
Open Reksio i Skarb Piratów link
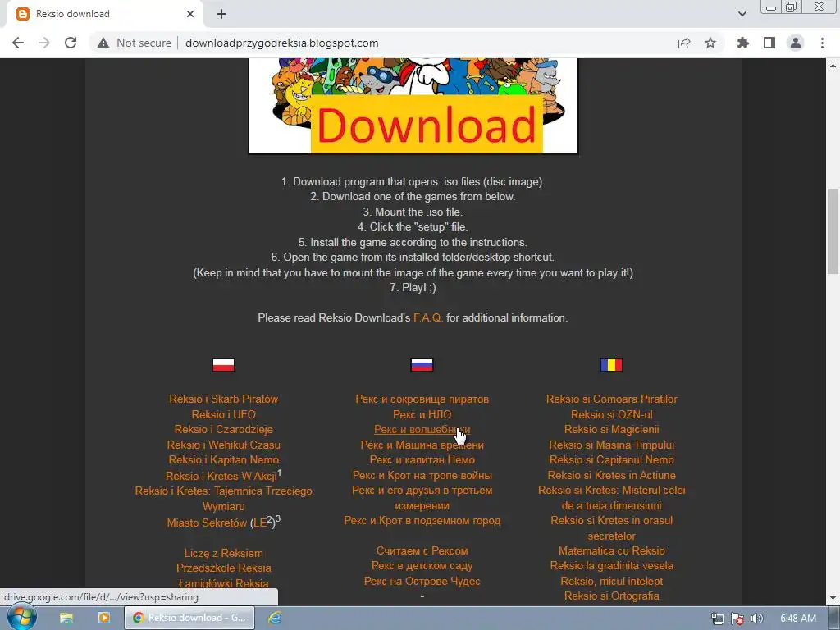(x=223, y=399)
